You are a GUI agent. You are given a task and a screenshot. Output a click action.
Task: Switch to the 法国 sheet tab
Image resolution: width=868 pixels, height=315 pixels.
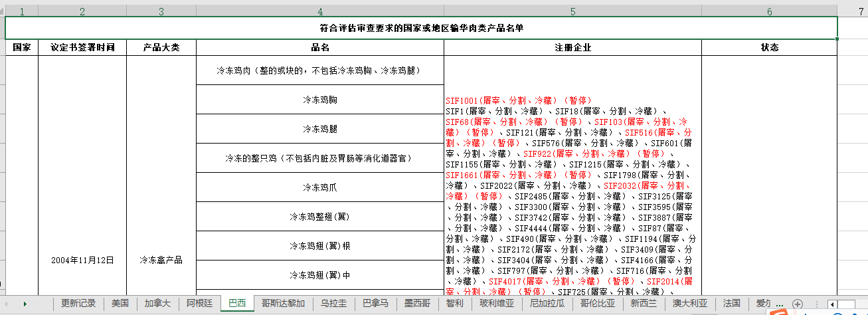(x=731, y=303)
